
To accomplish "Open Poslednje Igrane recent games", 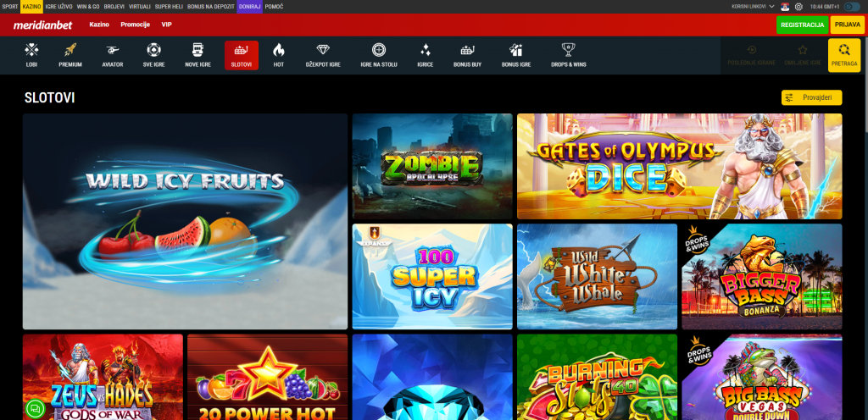I will [751, 55].
